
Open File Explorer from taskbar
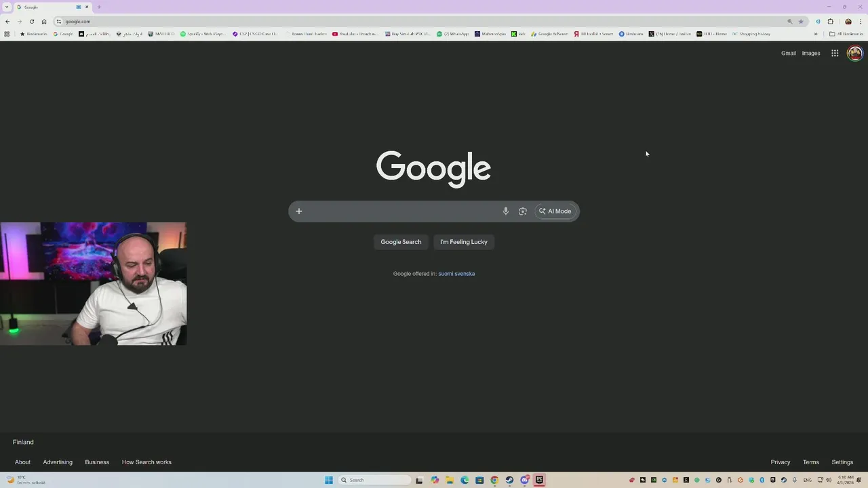450,480
